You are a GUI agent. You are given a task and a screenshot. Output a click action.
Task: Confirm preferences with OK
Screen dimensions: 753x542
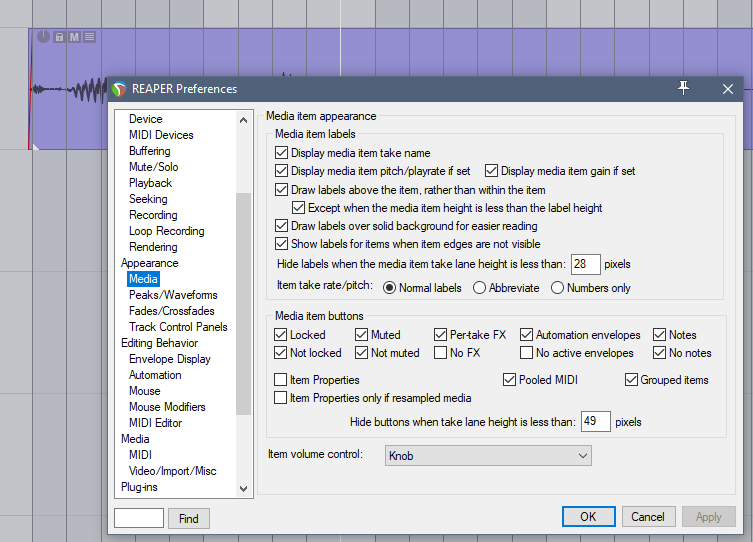588,517
